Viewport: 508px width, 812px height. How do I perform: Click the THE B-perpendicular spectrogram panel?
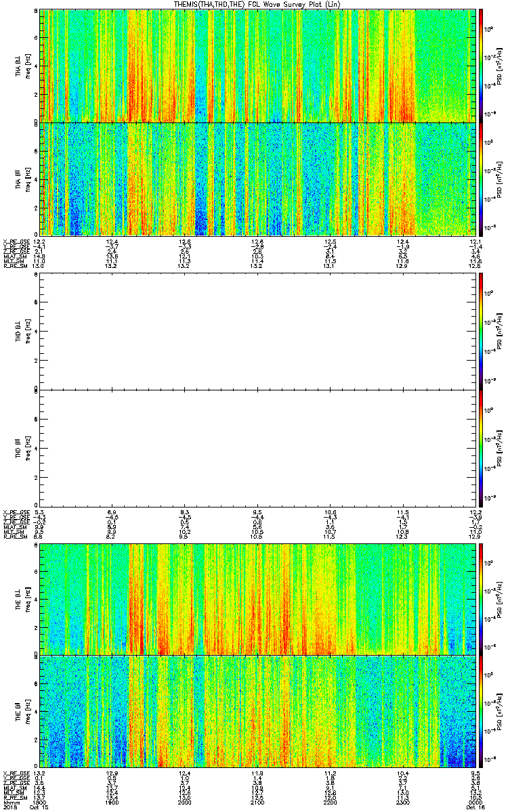point(259,599)
